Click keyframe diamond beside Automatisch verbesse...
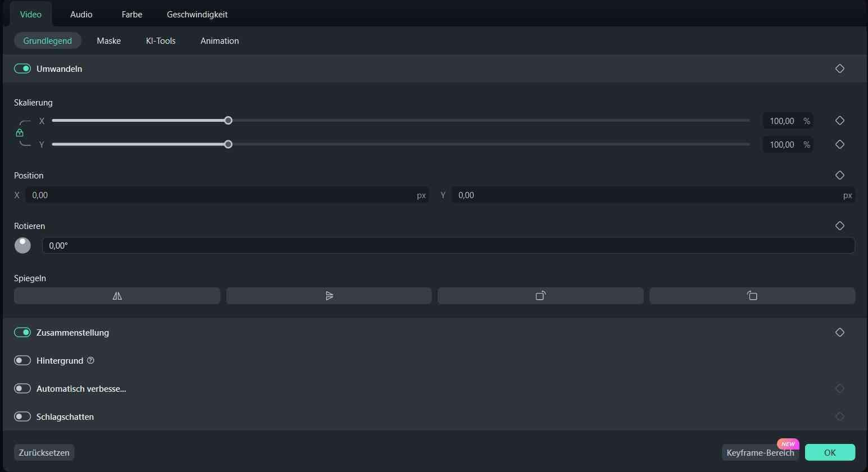 coord(840,388)
